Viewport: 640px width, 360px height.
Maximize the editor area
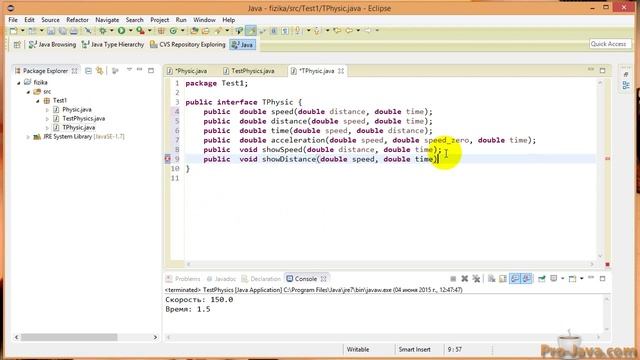pos(602,70)
